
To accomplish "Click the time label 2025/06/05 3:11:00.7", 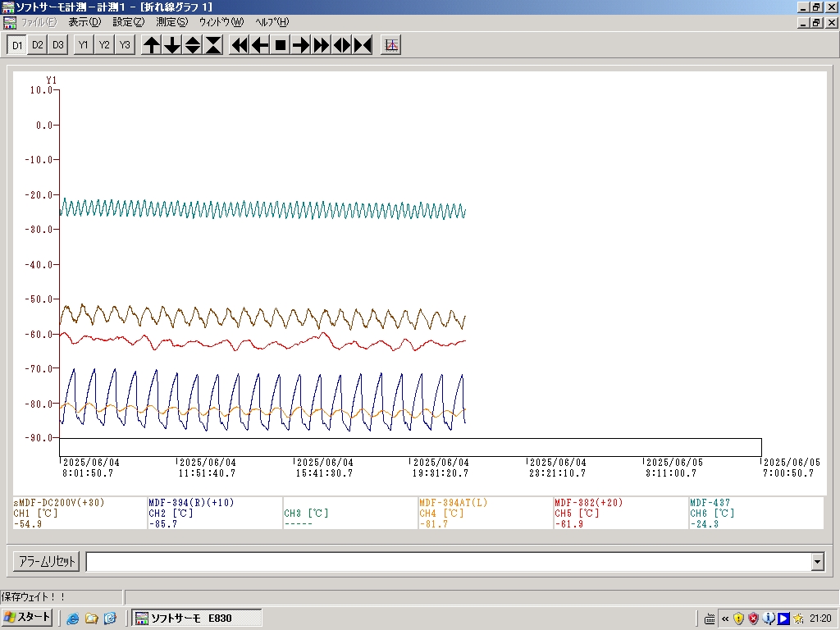I will [673, 468].
